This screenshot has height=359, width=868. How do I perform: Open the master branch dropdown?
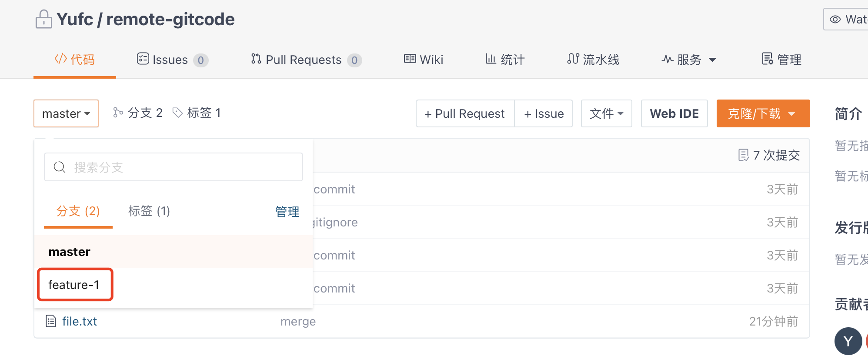click(66, 113)
